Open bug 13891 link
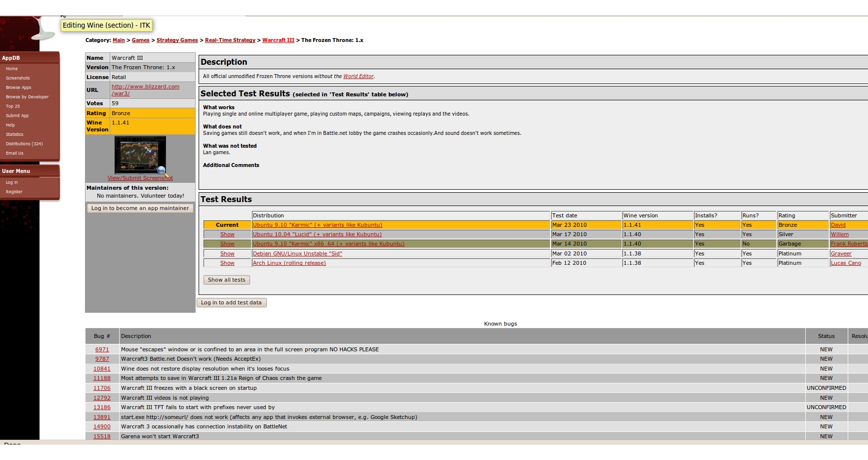This screenshot has height=460, width=868. click(x=102, y=418)
